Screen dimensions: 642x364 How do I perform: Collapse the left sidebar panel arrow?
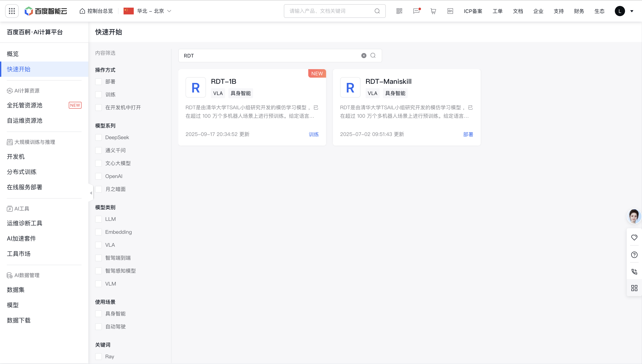pyautogui.click(x=91, y=193)
